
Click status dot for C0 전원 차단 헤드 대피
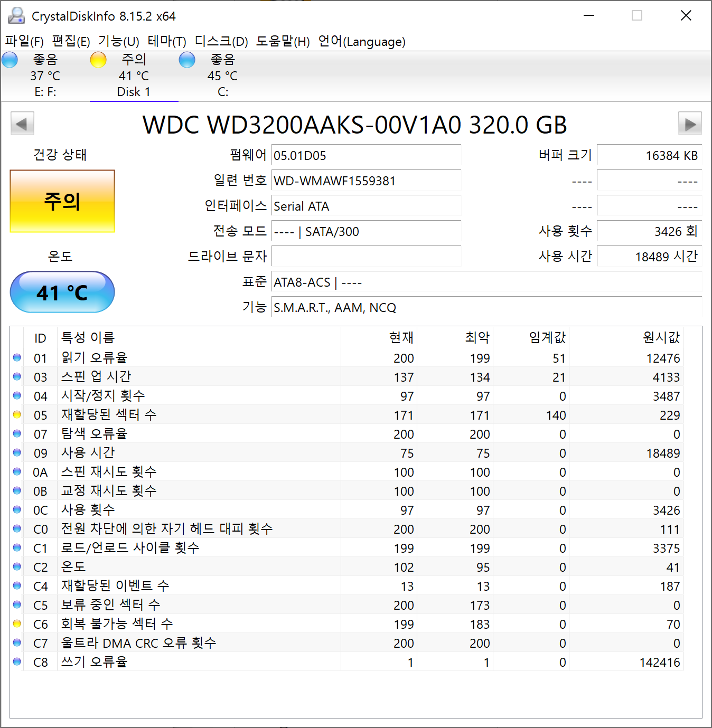(x=17, y=528)
